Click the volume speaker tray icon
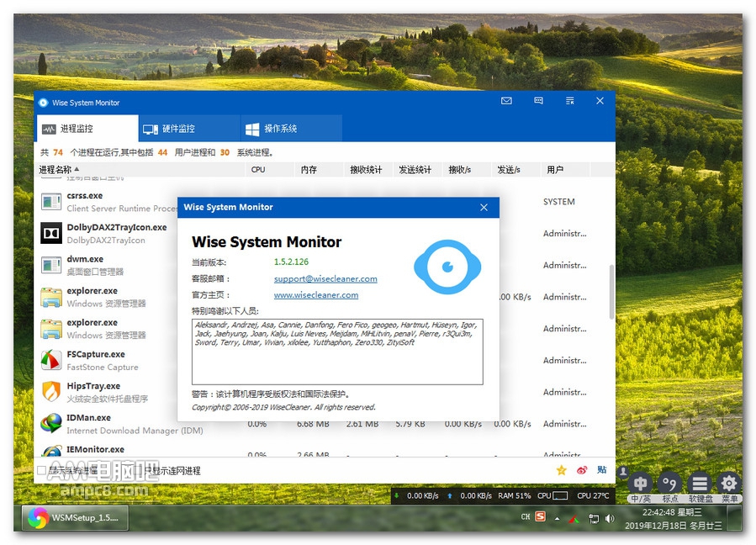756x545 pixels. 610,518
